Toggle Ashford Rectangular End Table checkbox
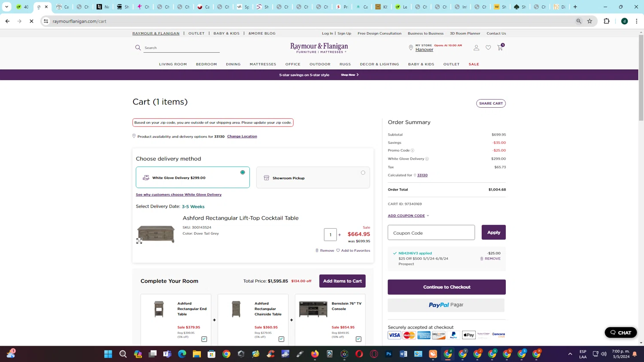Screen dimensions: 644x362 [204, 339]
